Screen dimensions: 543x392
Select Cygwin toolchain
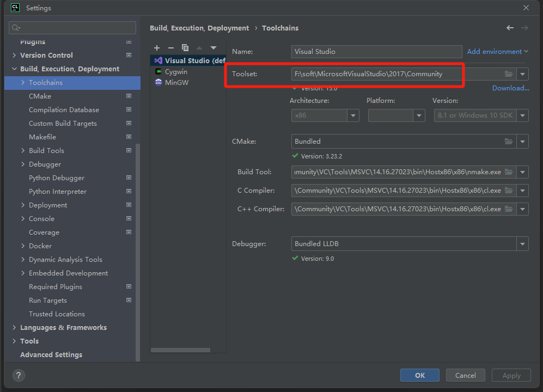pyautogui.click(x=188, y=71)
